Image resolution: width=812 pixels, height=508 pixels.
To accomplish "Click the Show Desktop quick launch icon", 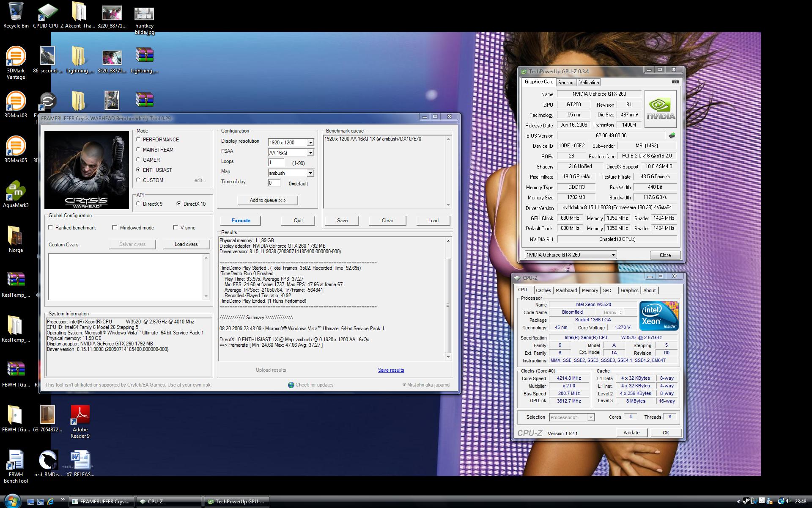I will 30,502.
